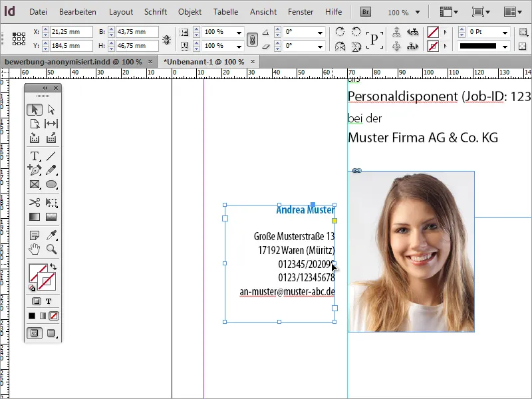Screen dimensions: 532x399
Task: Click the photo of the woman
Action: pos(411,251)
